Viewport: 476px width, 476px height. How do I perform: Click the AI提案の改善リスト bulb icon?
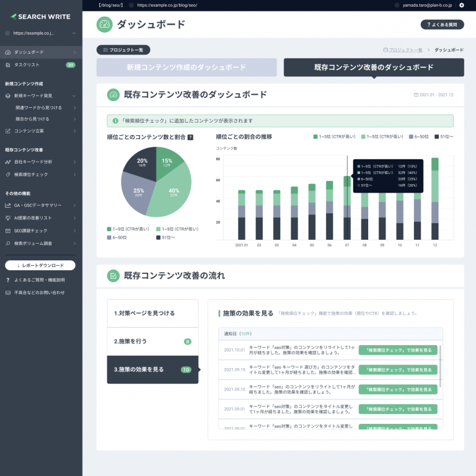coord(8,218)
